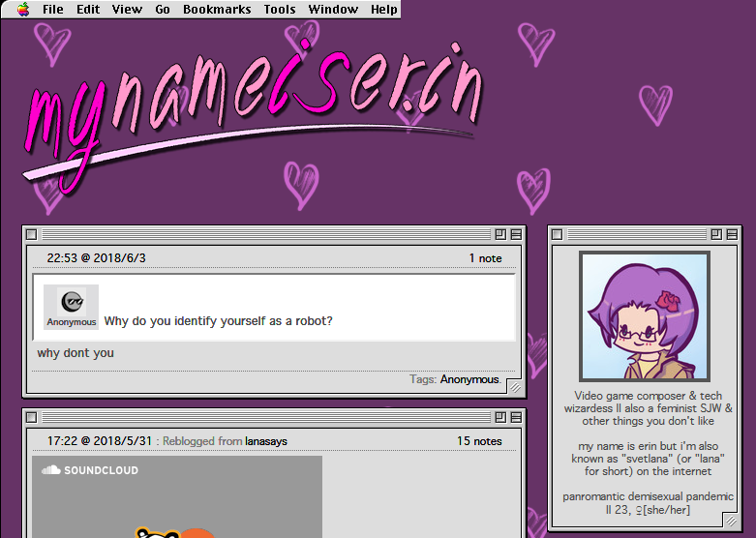Click question text 'Why do you identify yourself as a robot?'

click(219, 321)
